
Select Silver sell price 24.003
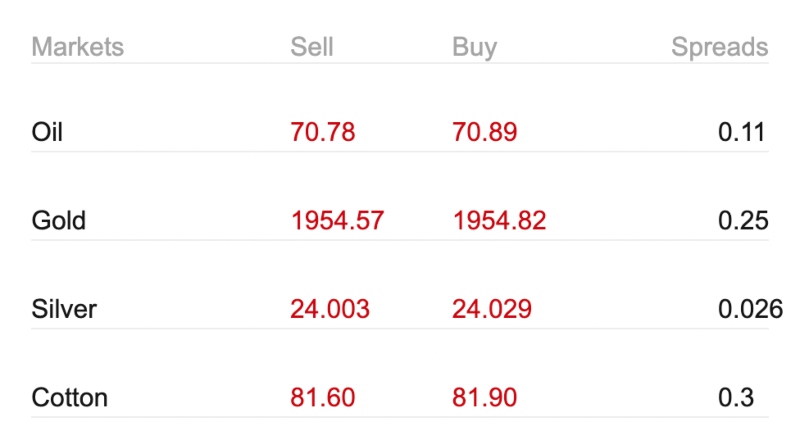[x=330, y=309]
